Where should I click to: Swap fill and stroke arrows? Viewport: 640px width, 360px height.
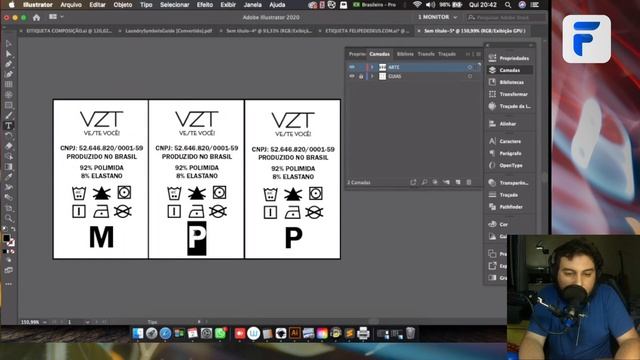[x=13, y=230]
